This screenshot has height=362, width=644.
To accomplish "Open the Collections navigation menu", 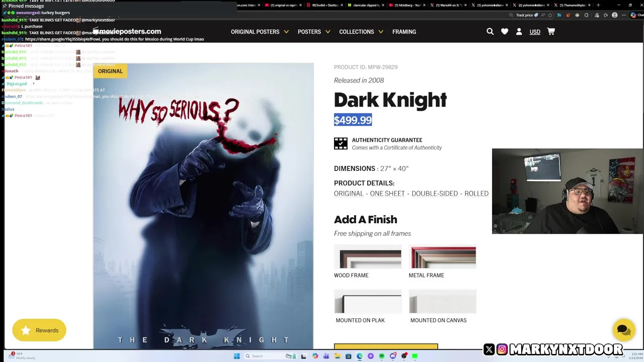I will (356, 32).
